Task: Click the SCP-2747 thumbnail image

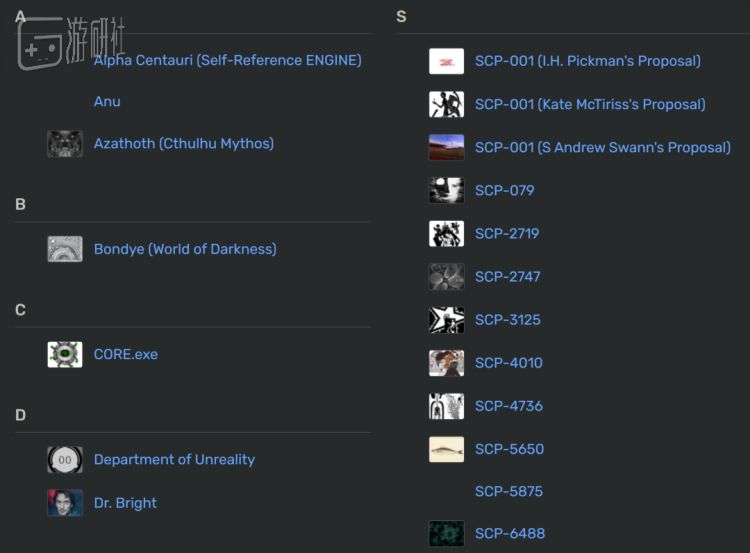Action: coord(446,276)
